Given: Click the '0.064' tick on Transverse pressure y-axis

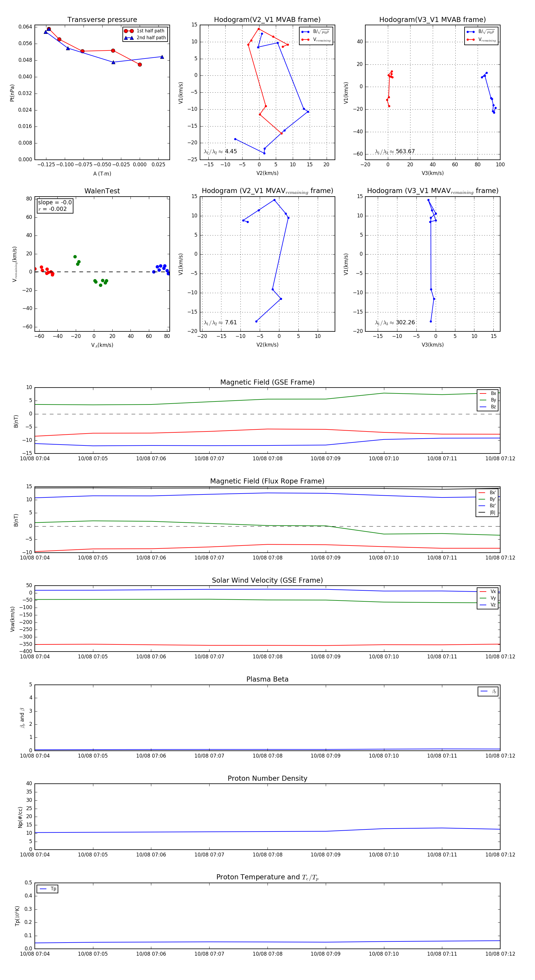Looking at the screenshot, I should [25, 27].
